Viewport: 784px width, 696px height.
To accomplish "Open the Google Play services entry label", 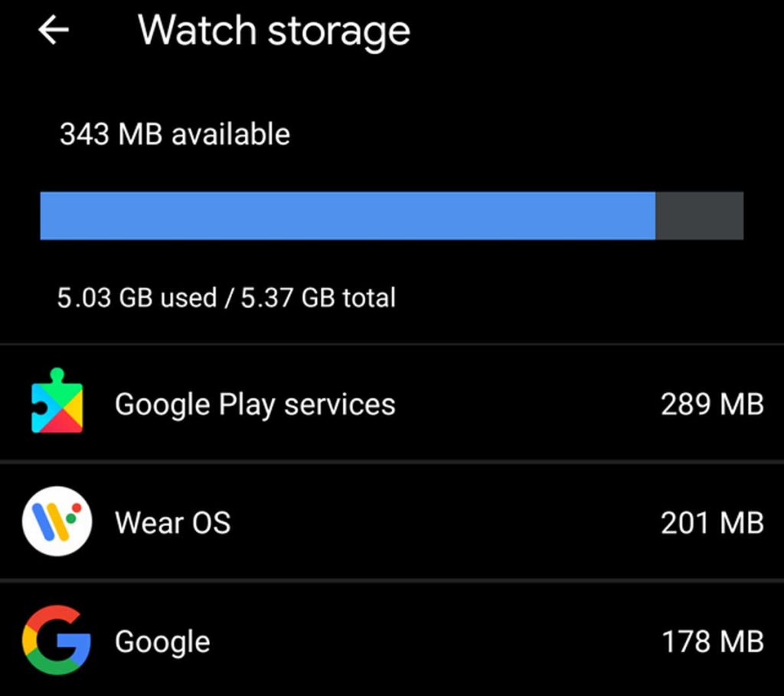I will [255, 404].
